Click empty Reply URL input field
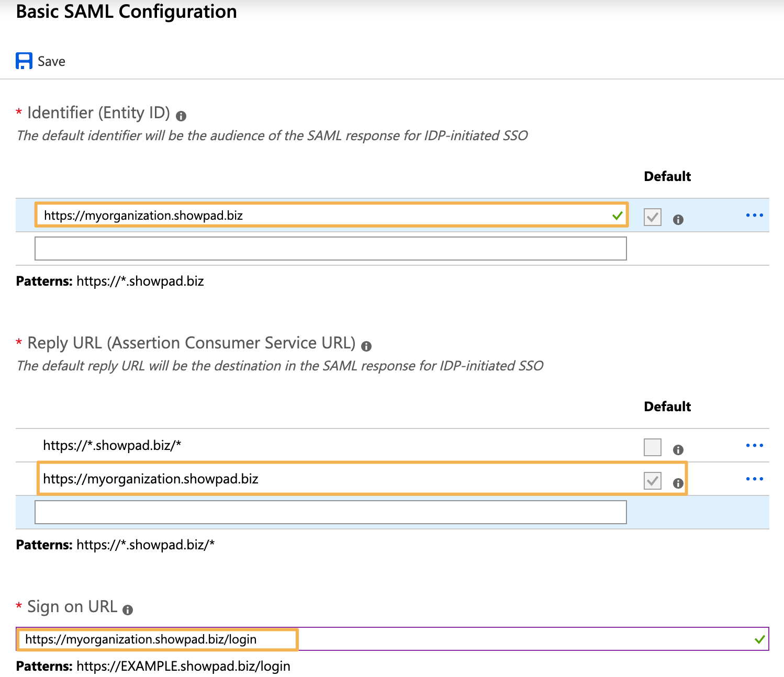The image size is (784, 677). tap(331, 512)
